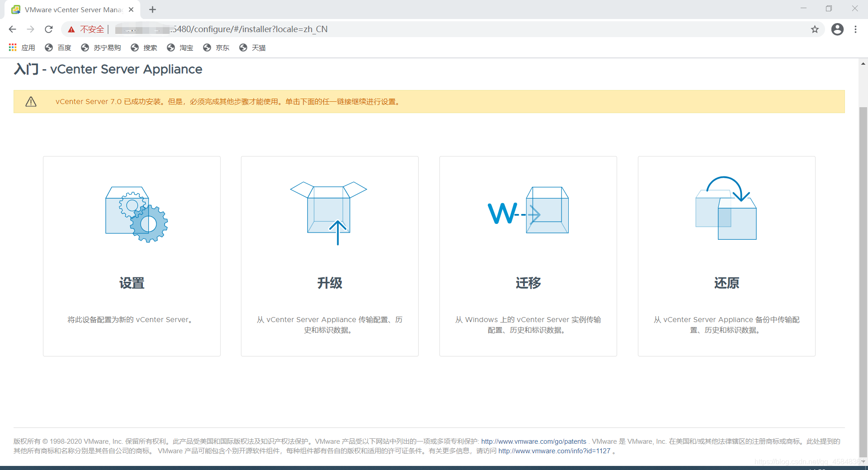Click description '从 Windows 上的 vCenter Server 实例传输'
Screen dimensions: 868x470
(528, 325)
